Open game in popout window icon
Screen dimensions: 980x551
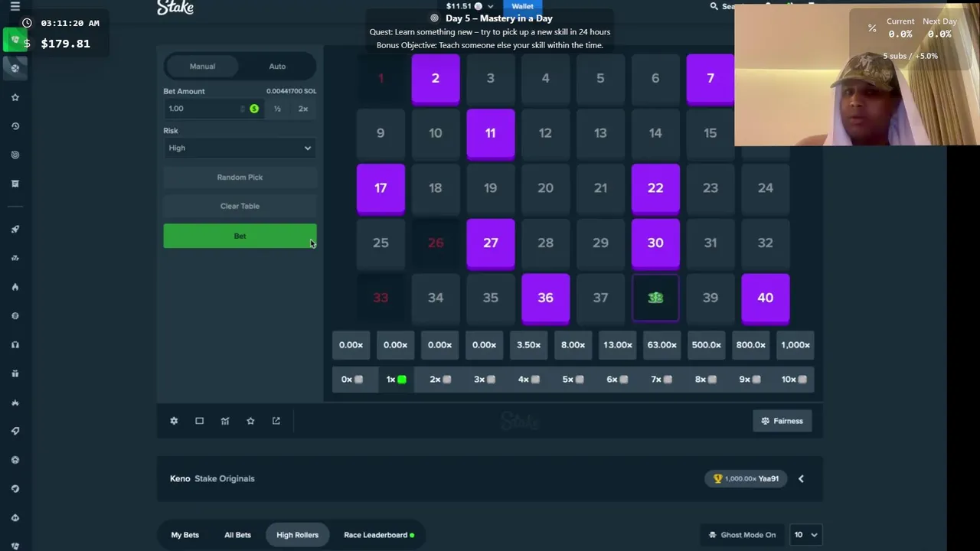tap(276, 421)
